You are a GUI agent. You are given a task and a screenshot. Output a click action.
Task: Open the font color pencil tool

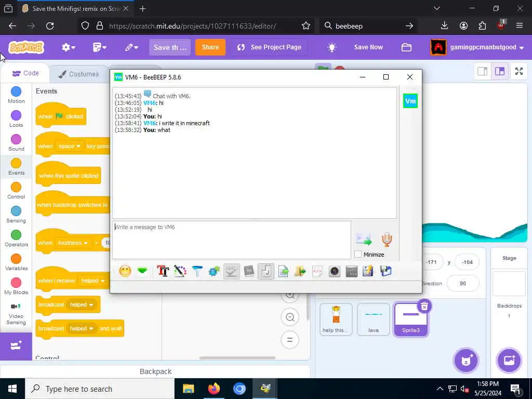[180, 271]
